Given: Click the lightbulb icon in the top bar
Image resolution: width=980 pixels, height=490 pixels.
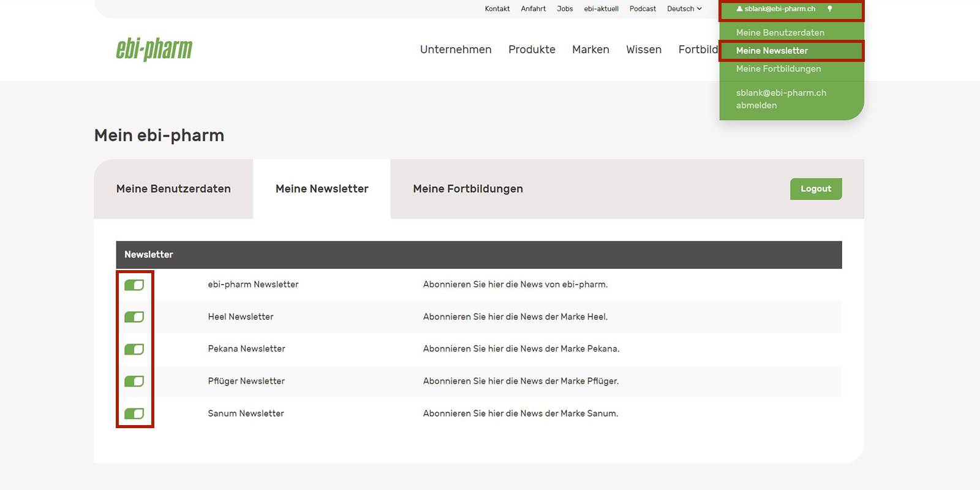Looking at the screenshot, I should coord(830,9).
